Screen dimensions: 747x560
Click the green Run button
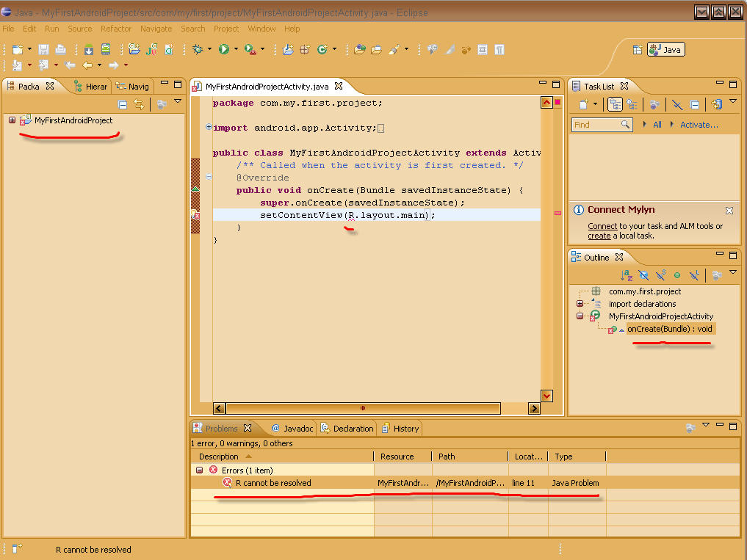click(x=223, y=49)
